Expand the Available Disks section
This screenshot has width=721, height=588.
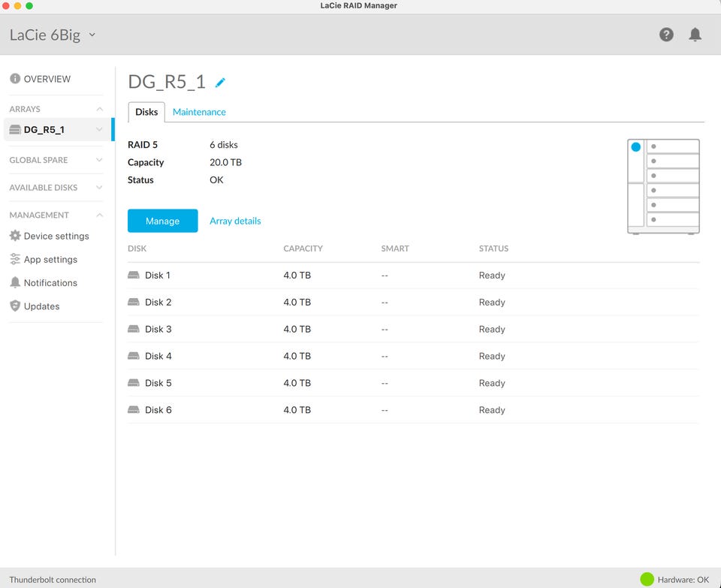point(99,188)
